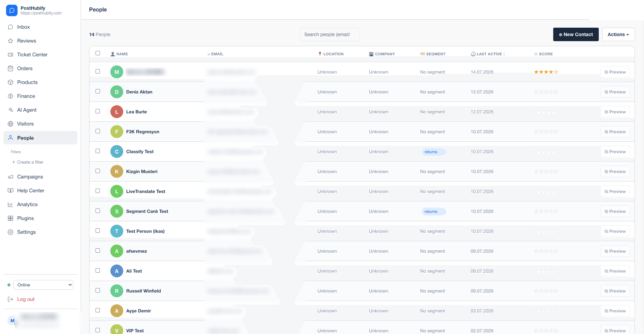644x334 pixels.
Task: Click Deniz Aktan's green D avatar
Action: click(x=117, y=92)
